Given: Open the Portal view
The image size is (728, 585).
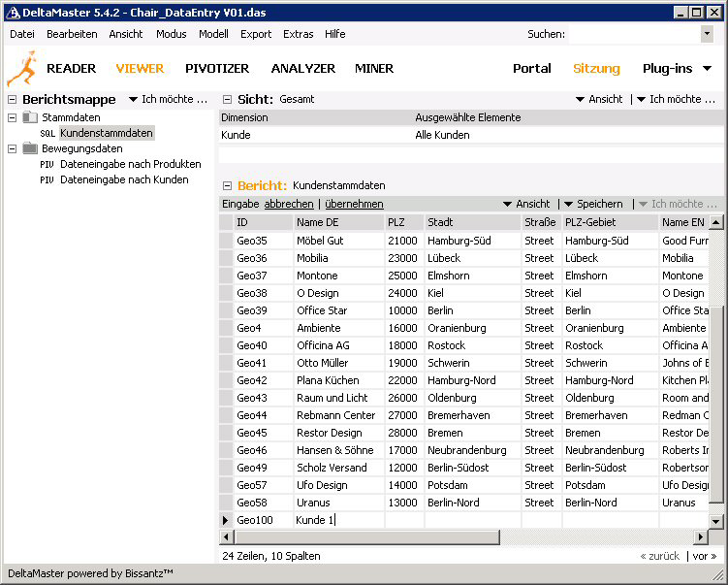Looking at the screenshot, I should click(531, 69).
